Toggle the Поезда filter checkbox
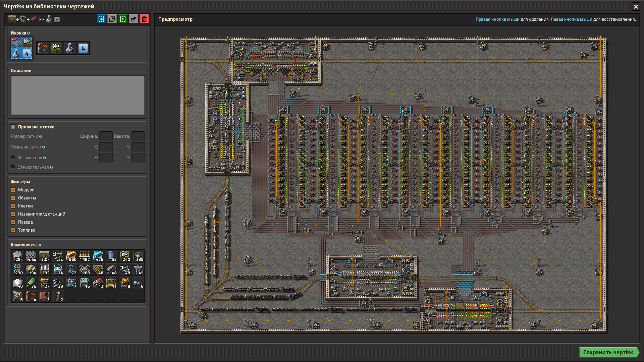644x362 pixels. (13, 222)
